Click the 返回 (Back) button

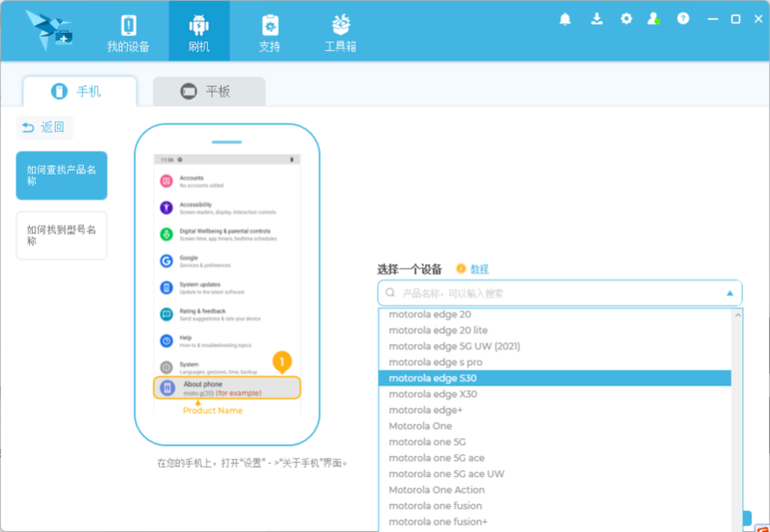[44, 127]
